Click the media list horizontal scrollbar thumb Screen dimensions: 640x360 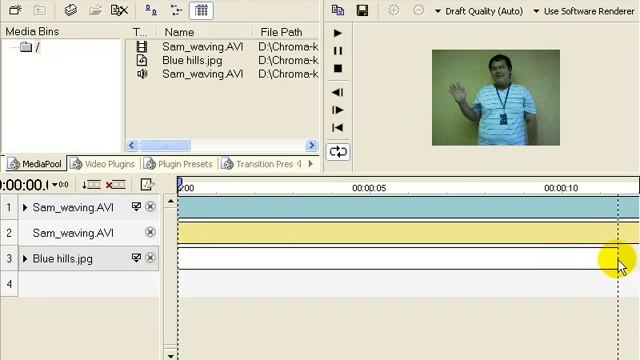point(165,145)
